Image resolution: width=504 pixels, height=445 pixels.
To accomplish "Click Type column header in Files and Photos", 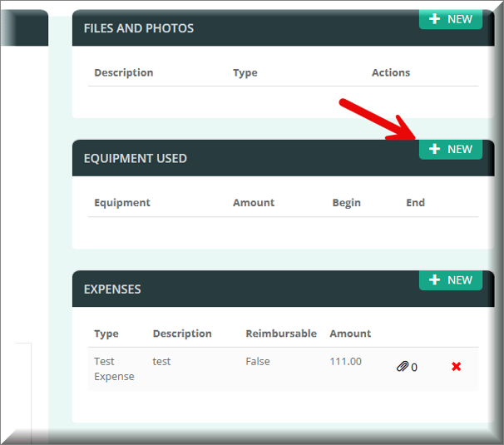I will tap(245, 72).
